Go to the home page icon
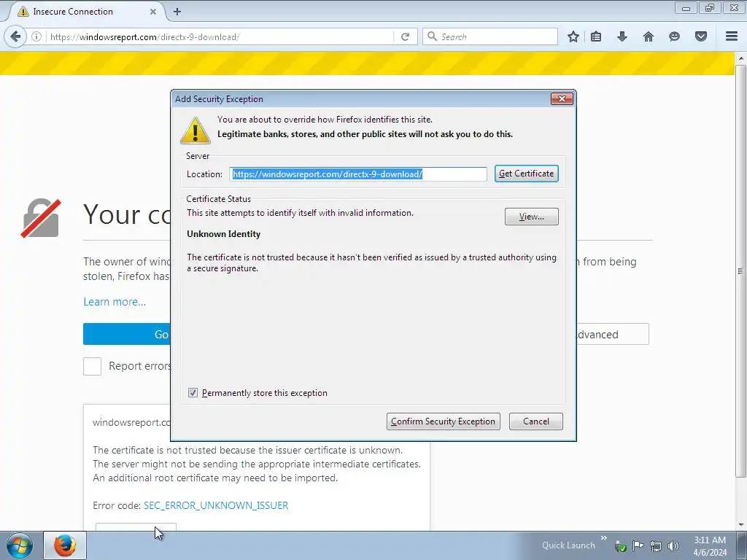 [x=649, y=36]
